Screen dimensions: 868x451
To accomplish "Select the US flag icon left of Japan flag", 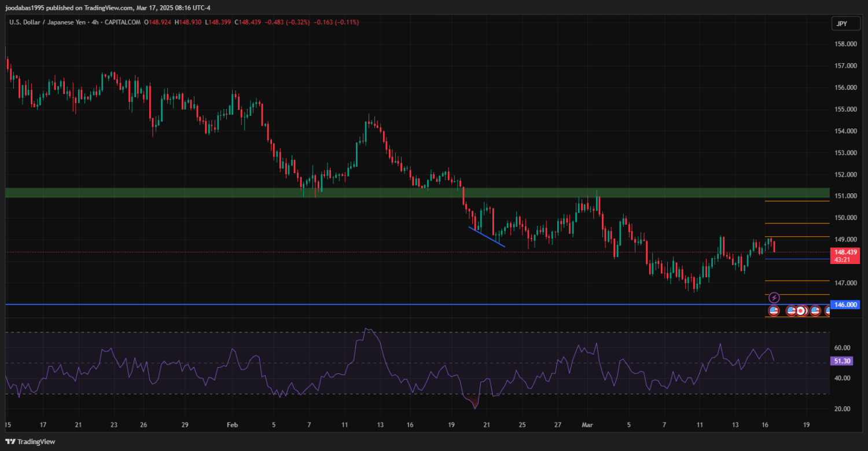I will coord(791,311).
